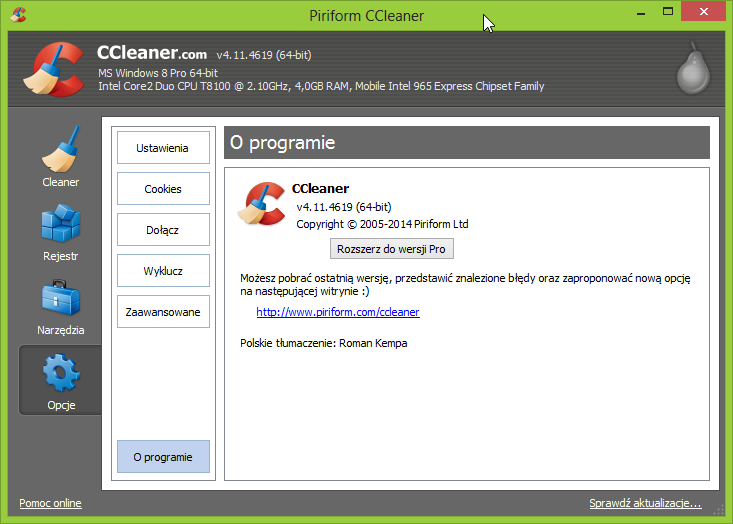Click the window resize grip corner
Screen dimensions: 733x524
[719, 511]
